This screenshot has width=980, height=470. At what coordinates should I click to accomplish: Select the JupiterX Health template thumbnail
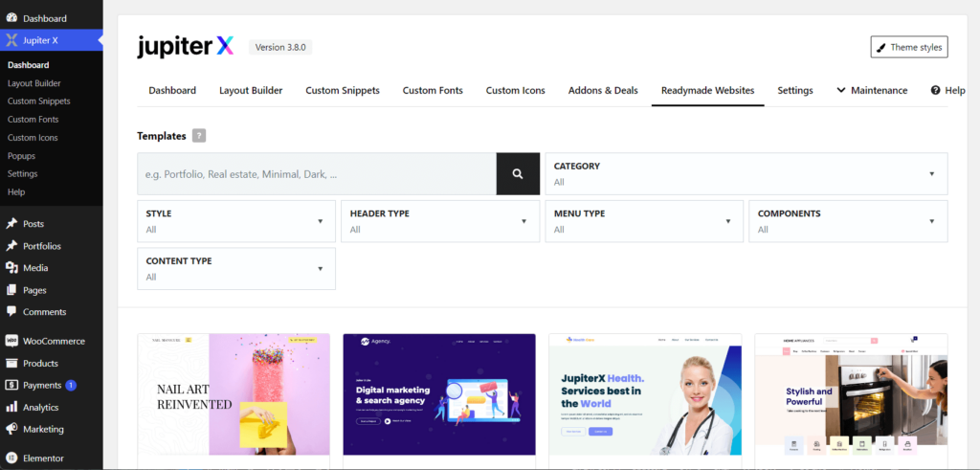(645, 394)
